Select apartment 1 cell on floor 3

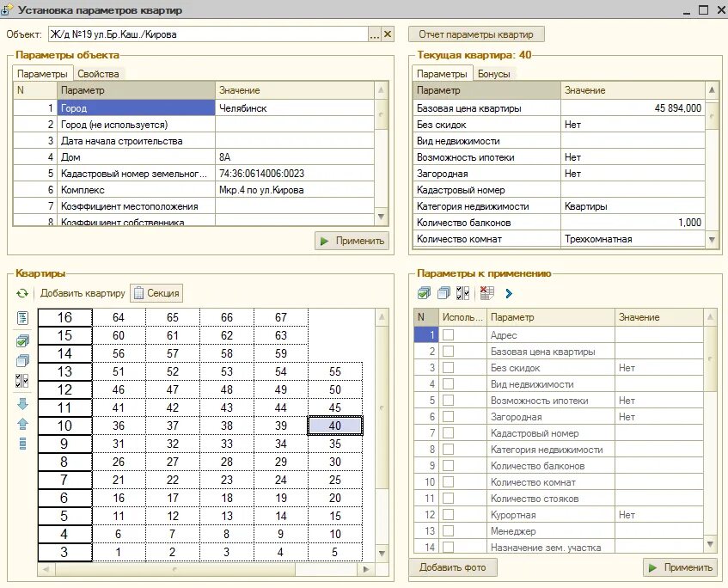pyautogui.click(x=119, y=552)
